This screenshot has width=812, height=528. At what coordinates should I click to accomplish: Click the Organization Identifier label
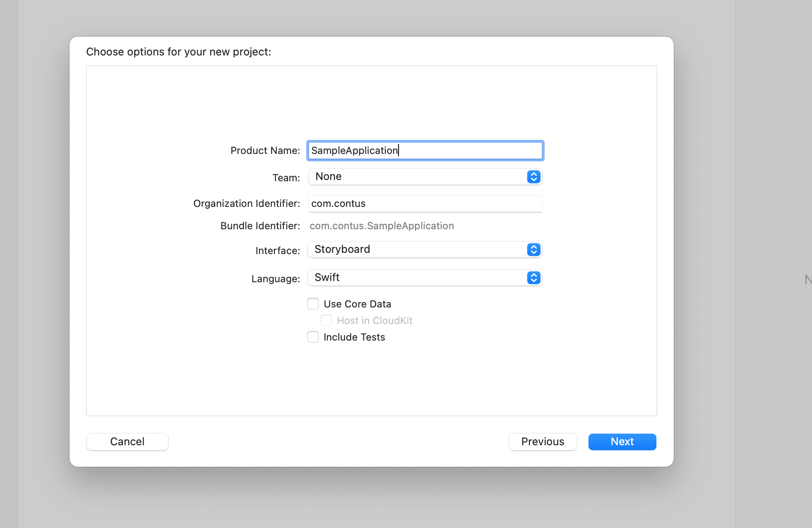(x=247, y=204)
